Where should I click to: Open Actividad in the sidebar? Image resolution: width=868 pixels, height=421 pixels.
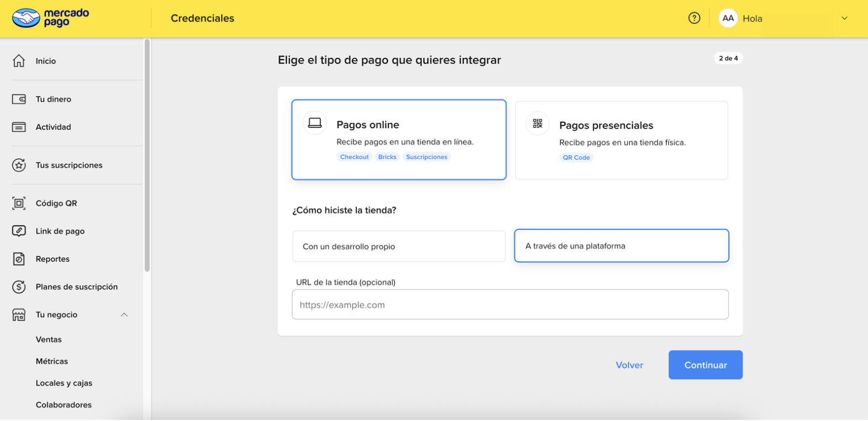click(54, 127)
